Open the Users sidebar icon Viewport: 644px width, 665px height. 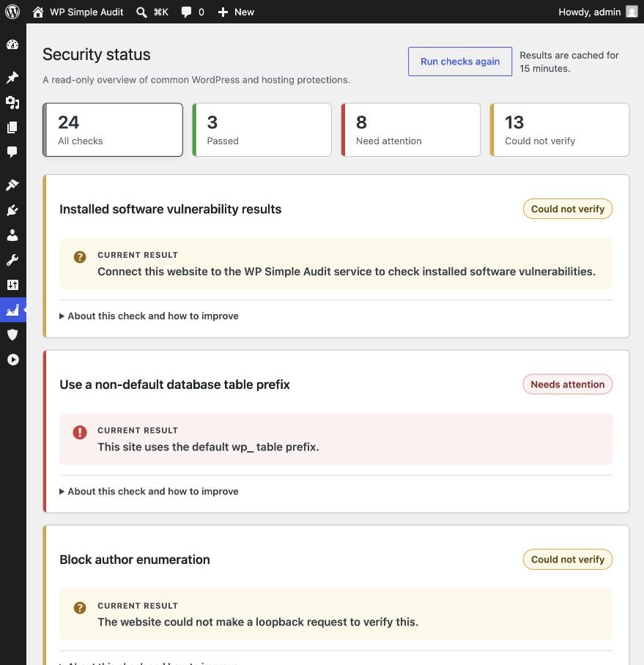point(12,235)
